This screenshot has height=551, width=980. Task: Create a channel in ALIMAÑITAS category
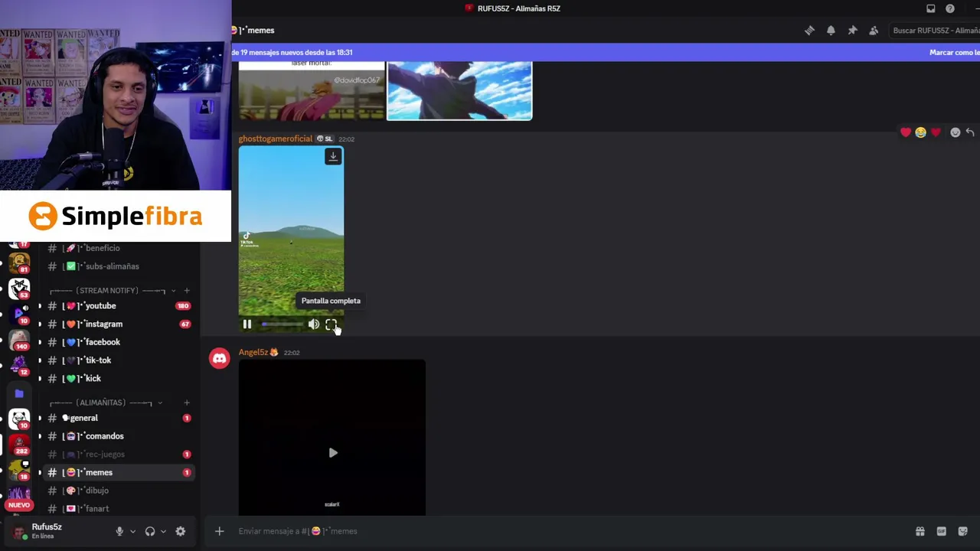click(x=187, y=403)
